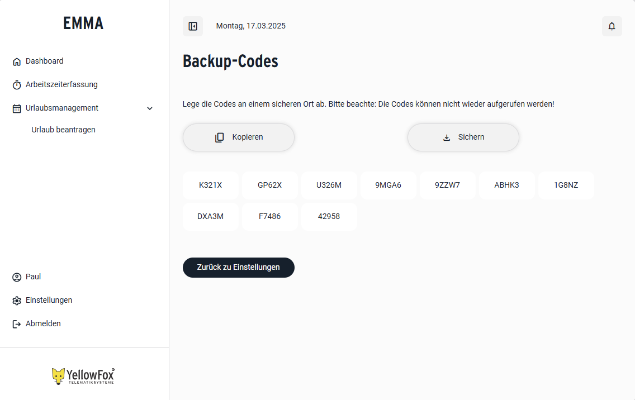The height and width of the screenshot is (400, 635).
Task: Select backup code GP62X
Action: point(270,185)
